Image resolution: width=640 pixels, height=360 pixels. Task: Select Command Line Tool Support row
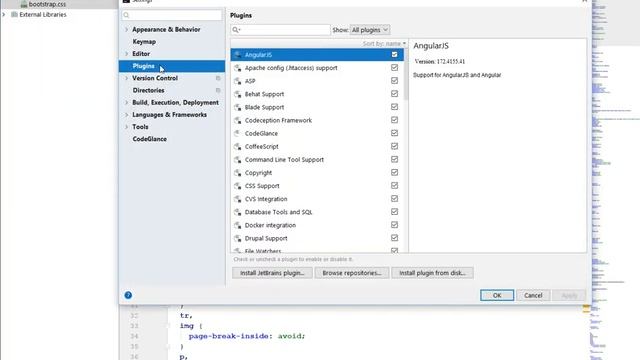(317, 160)
